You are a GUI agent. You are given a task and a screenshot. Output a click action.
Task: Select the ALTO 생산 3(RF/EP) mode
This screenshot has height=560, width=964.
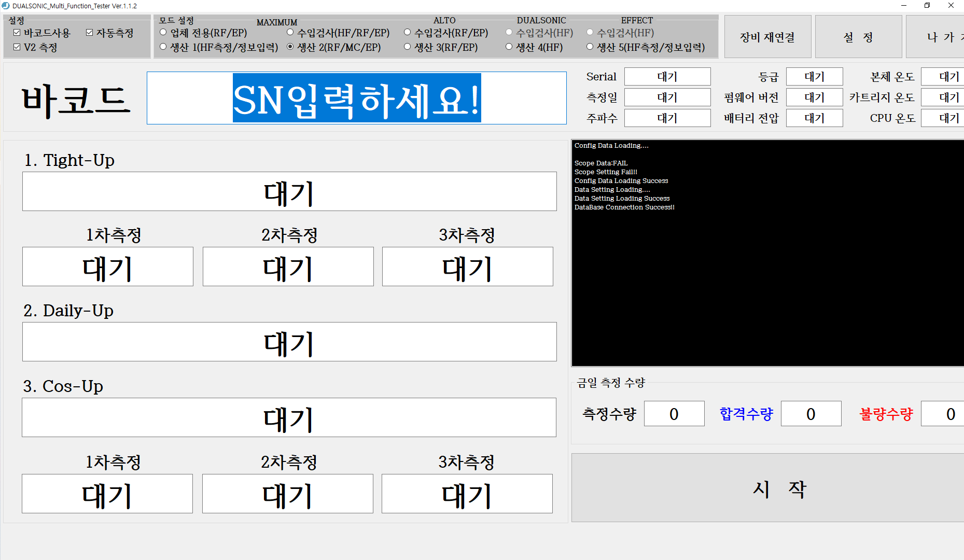pyautogui.click(x=408, y=47)
